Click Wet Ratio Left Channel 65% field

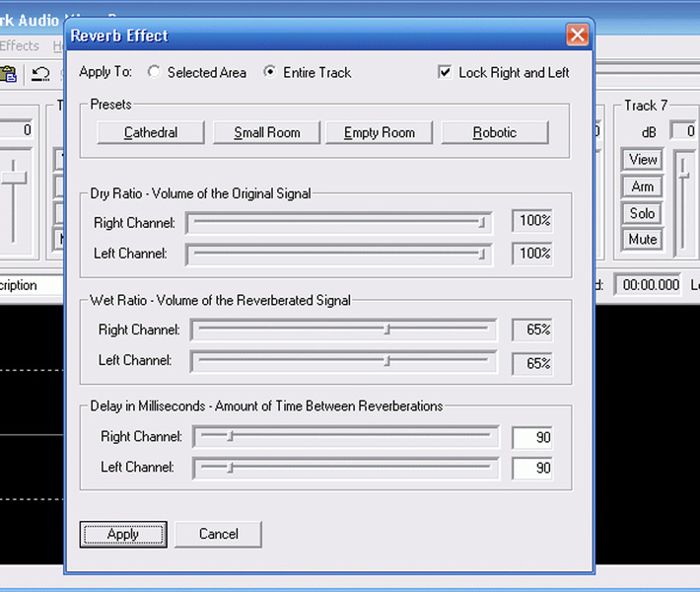[x=532, y=363]
